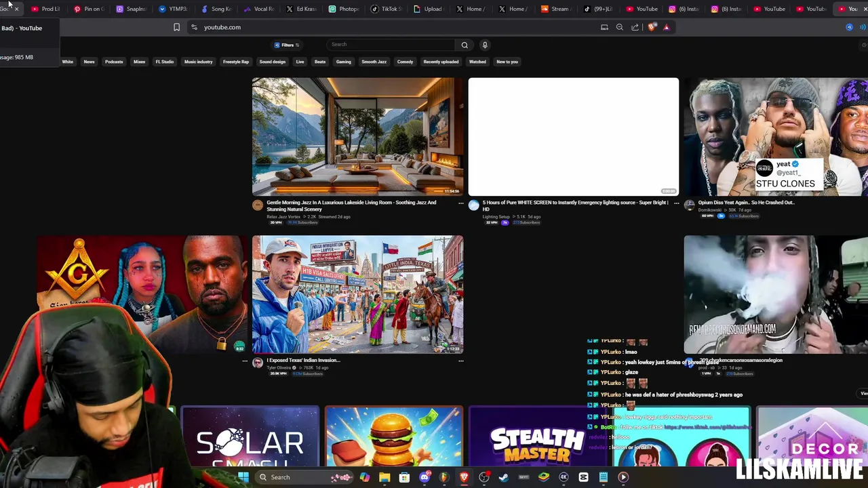Open Brave browser taskbar icon
This screenshot has width=868, height=488.
coord(464,477)
